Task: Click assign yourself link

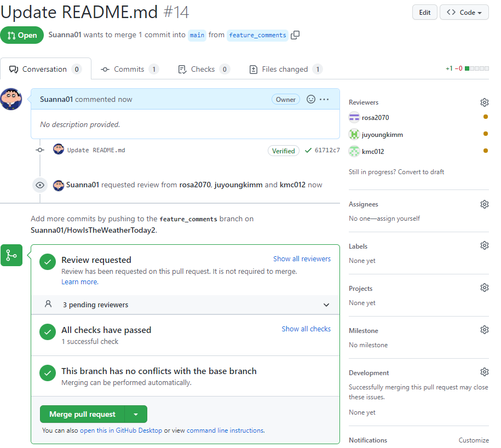Action: tap(399, 219)
